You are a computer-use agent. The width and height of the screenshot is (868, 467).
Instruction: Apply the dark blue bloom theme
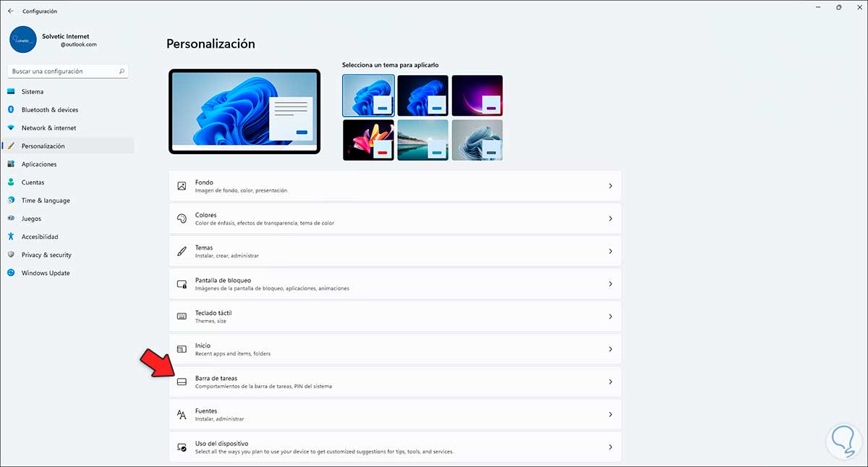422,96
